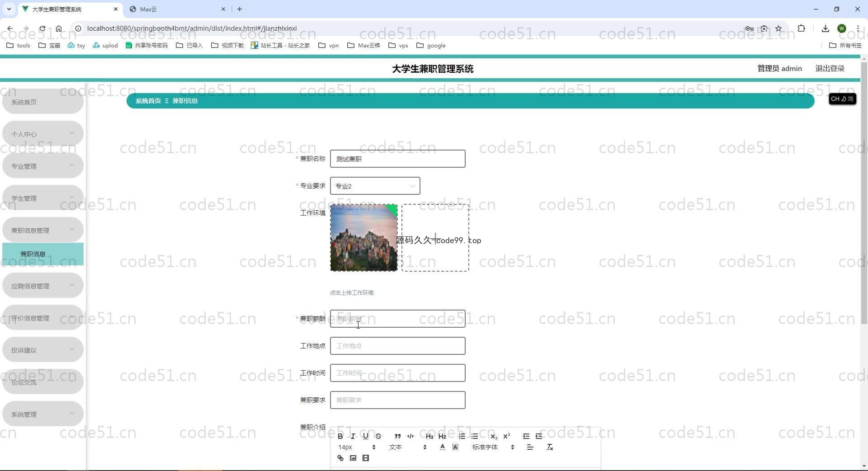Go to 系统首页 in the sidebar
Screen dimensions: 868x471
click(x=43, y=102)
